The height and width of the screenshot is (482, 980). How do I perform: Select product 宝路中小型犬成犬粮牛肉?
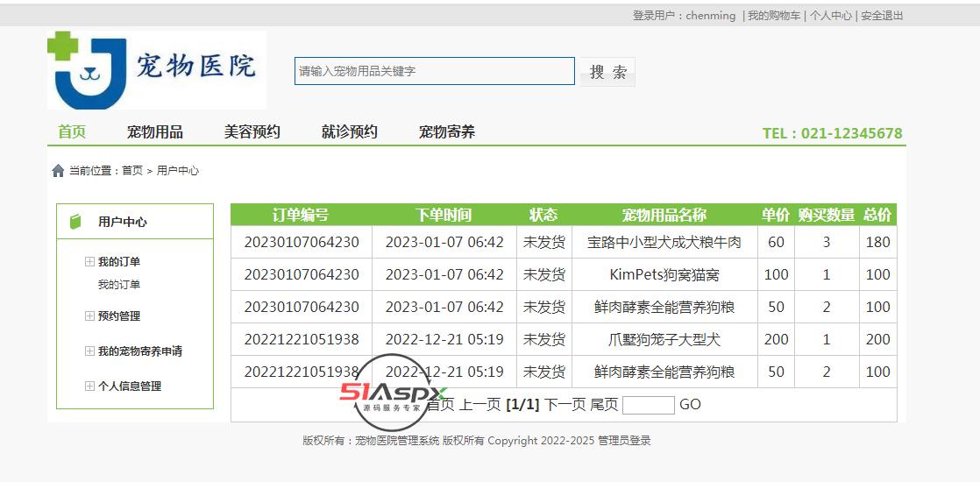tap(664, 242)
